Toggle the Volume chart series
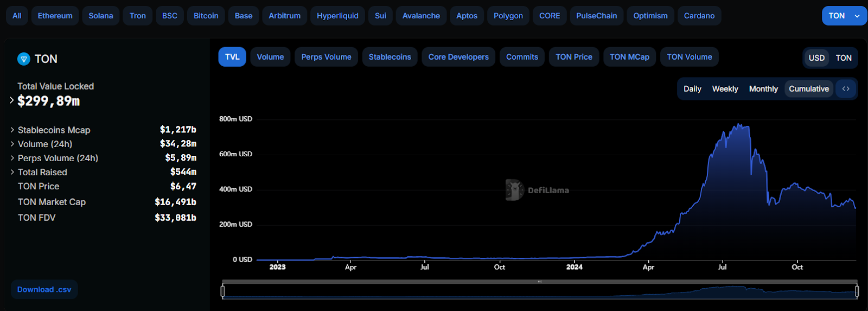The width and height of the screenshot is (868, 311). 270,57
